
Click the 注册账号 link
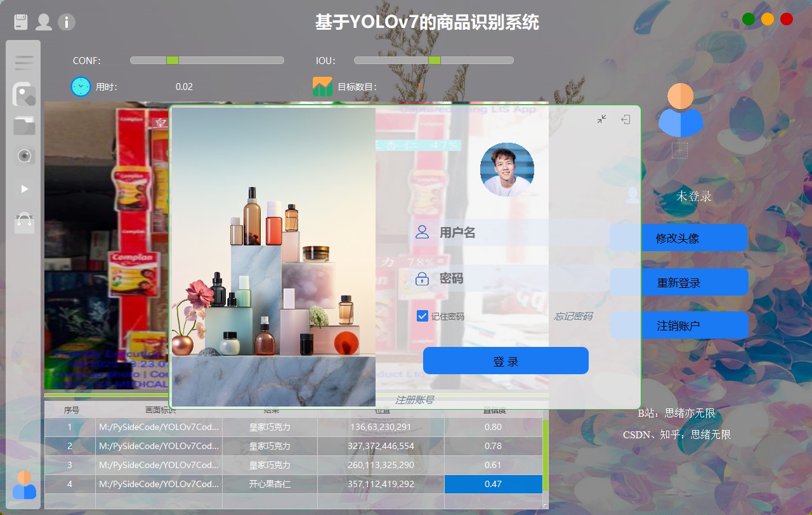pyautogui.click(x=415, y=400)
